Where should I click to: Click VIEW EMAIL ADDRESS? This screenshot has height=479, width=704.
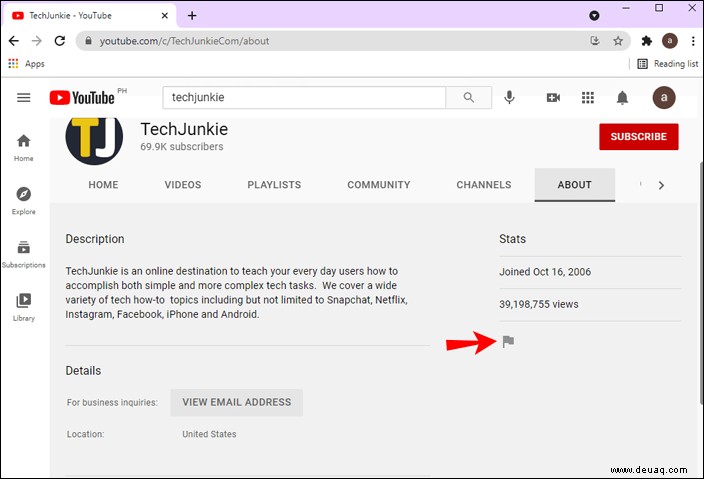[237, 402]
